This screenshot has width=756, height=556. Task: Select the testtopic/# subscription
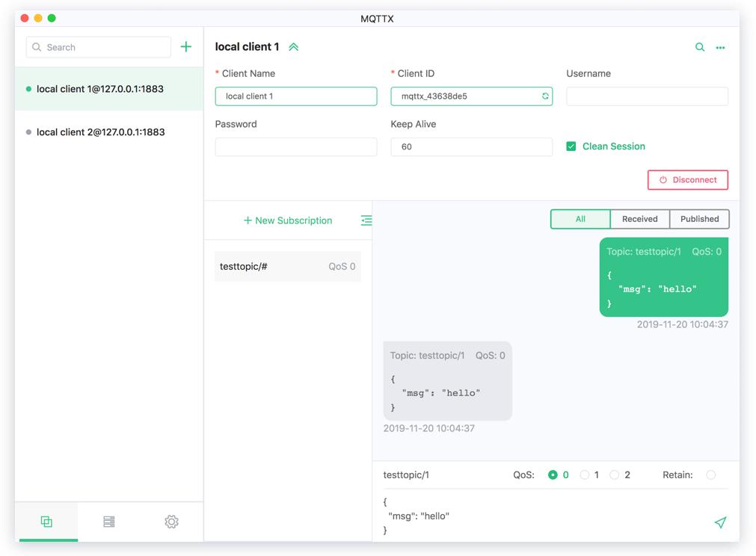(x=287, y=267)
